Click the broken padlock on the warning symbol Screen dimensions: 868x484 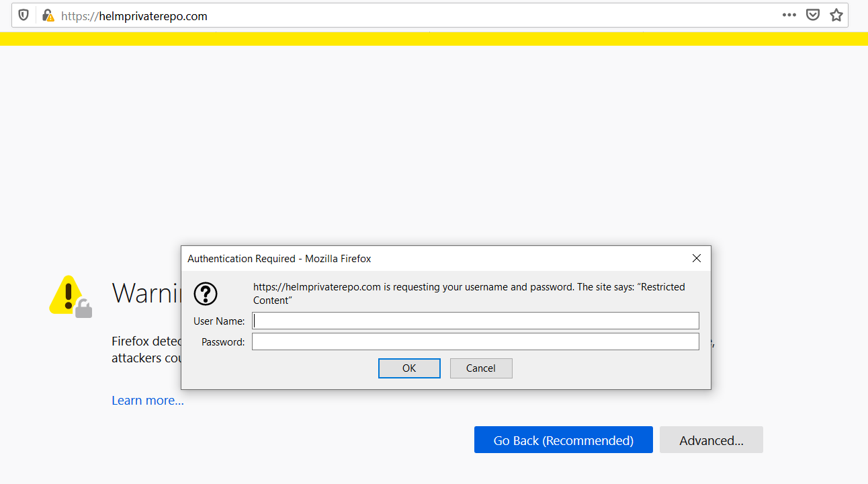tap(84, 309)
